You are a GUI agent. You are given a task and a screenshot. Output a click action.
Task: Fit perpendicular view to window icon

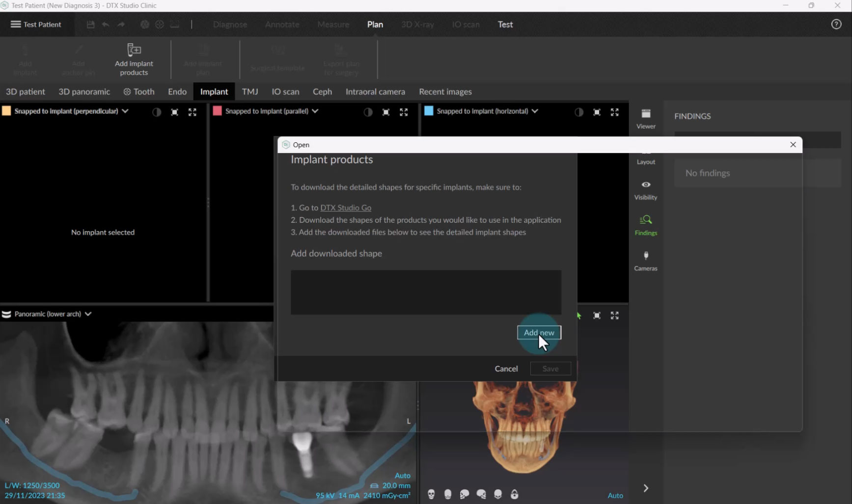click(174, 112)
